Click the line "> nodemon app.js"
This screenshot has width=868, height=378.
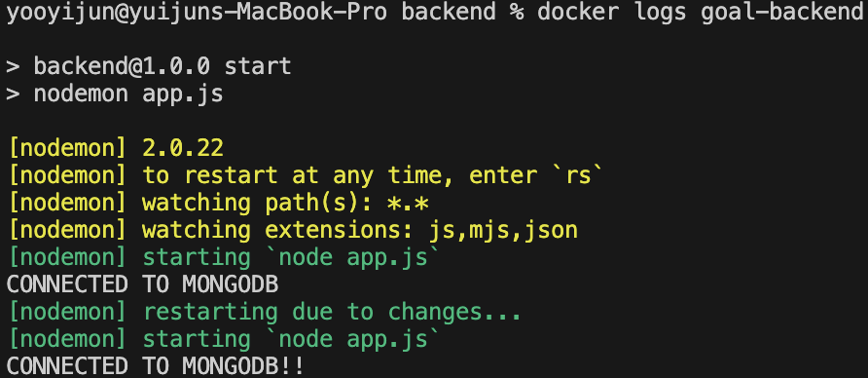(x=115, y=94)
